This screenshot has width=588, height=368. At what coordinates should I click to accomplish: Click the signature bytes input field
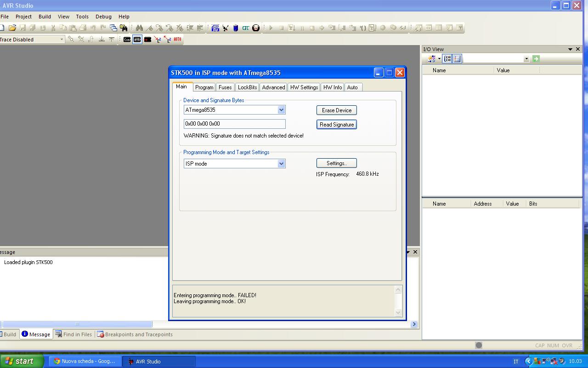point(235,124)
